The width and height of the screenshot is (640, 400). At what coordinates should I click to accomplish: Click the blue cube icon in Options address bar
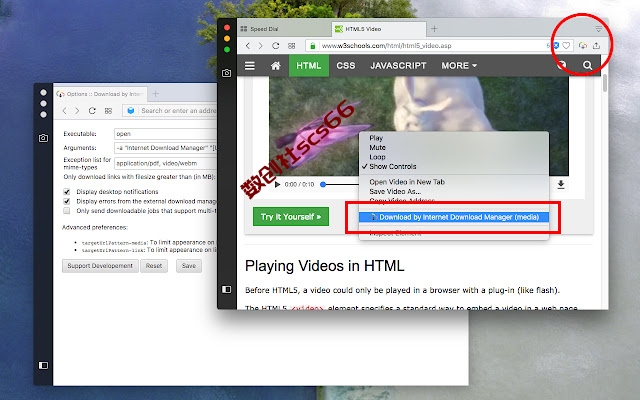click(x=131, y=111)
